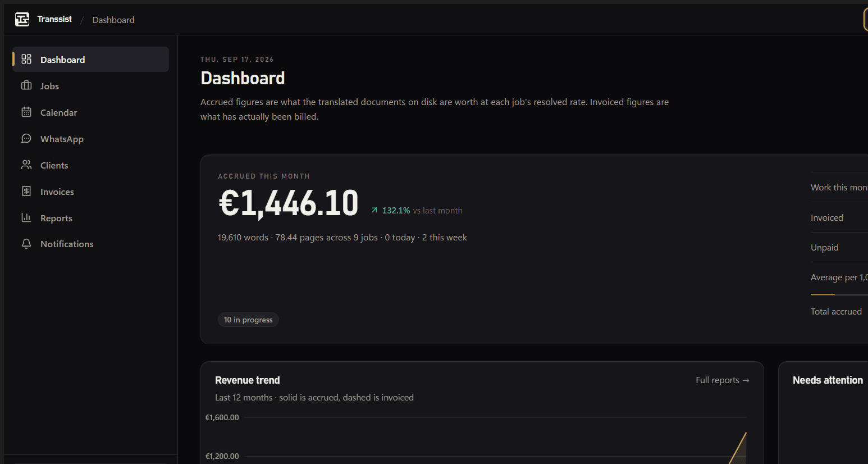Click the WhatsApp chat bubble icon
Viewport: 868px width, 464px height.
click(26, 138)
